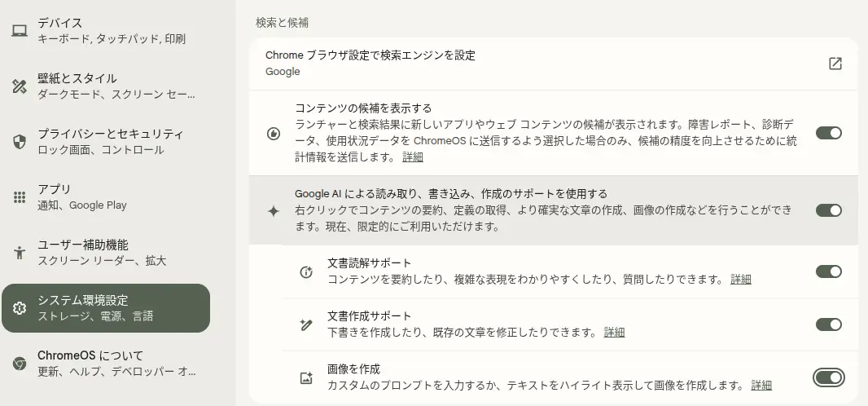Viewport: 868px width, 406px height.
Task: Click the 画像を作成 title text
Action: tap(353, 368)
